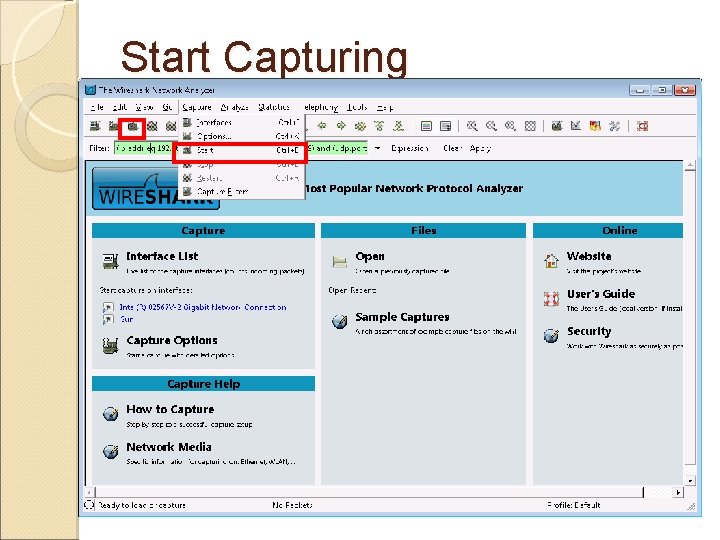Click the red help lifebuoy toolbar icon
Image resolution: width=720 pixels, height=540 pixels.
pyautogui.click(x=642, y=126)
